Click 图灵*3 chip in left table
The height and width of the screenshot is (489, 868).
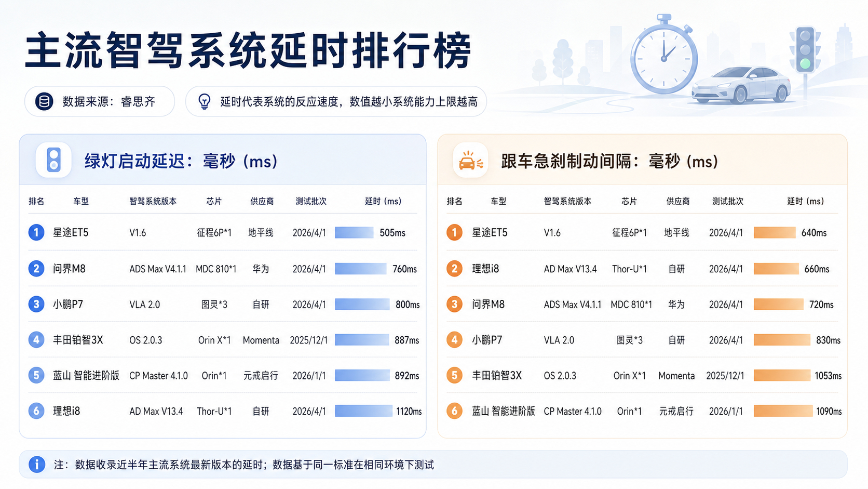[x=214, y=304]
